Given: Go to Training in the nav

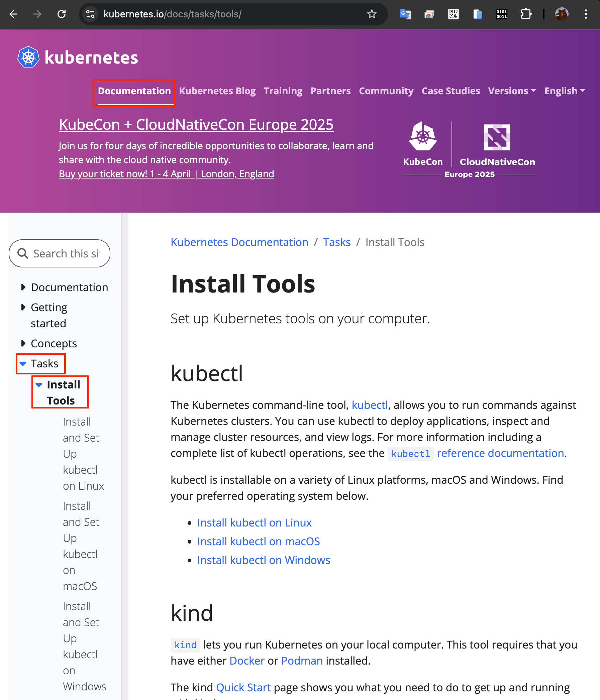Looking at the screenshot, I should 283,91.
